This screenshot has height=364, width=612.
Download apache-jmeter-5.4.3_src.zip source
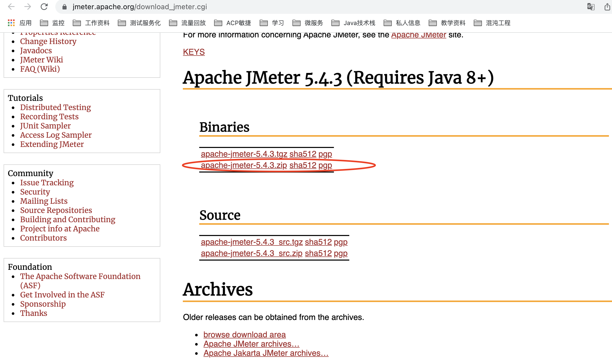click(x=251, y=253)
